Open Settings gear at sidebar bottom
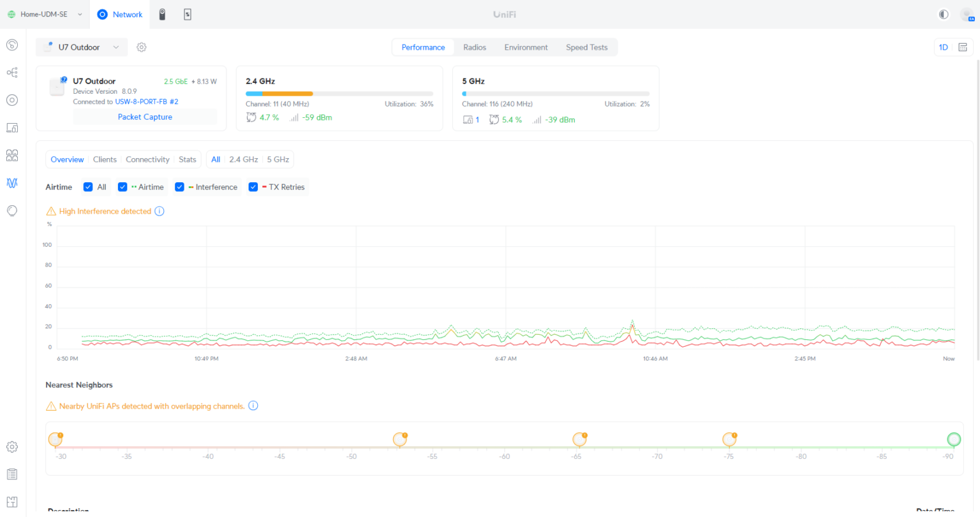The image size is (980, 517). coord(11,447)
